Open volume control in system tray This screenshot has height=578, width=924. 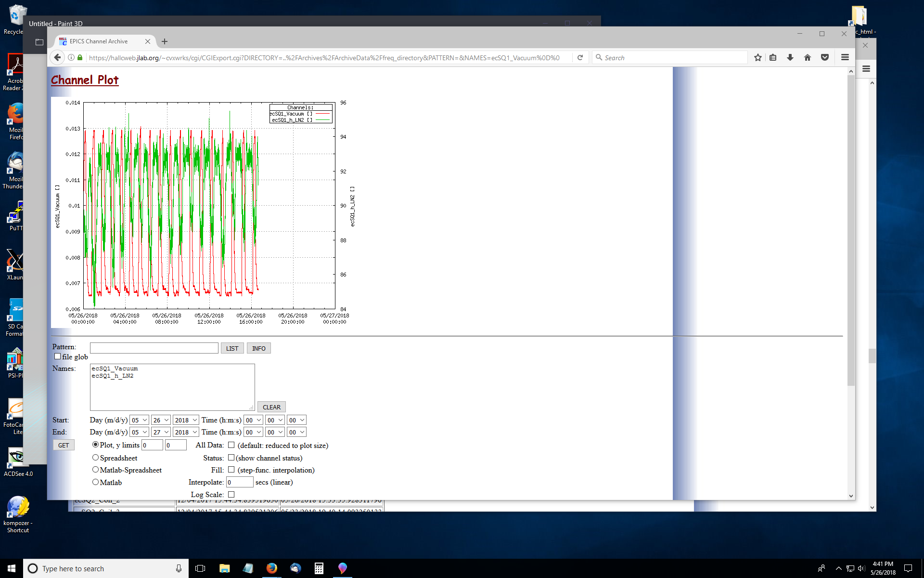coord(861,568)
